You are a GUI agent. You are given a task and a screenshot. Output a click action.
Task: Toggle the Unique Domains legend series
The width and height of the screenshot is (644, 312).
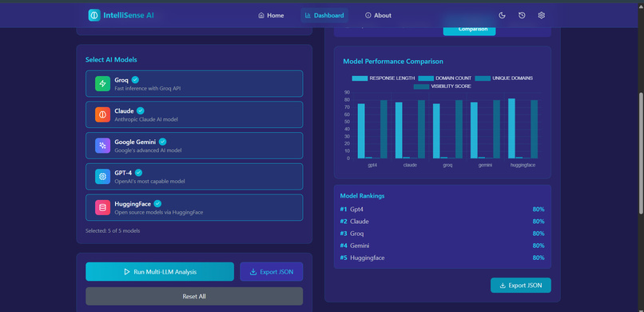[x=504, y=78]
